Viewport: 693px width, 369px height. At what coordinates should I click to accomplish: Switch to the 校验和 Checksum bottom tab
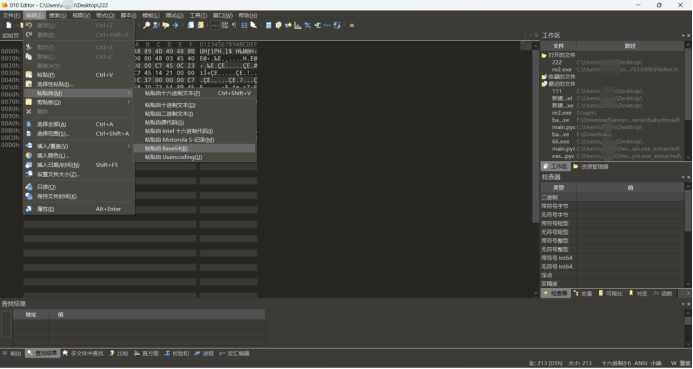[x=177, y=354]
